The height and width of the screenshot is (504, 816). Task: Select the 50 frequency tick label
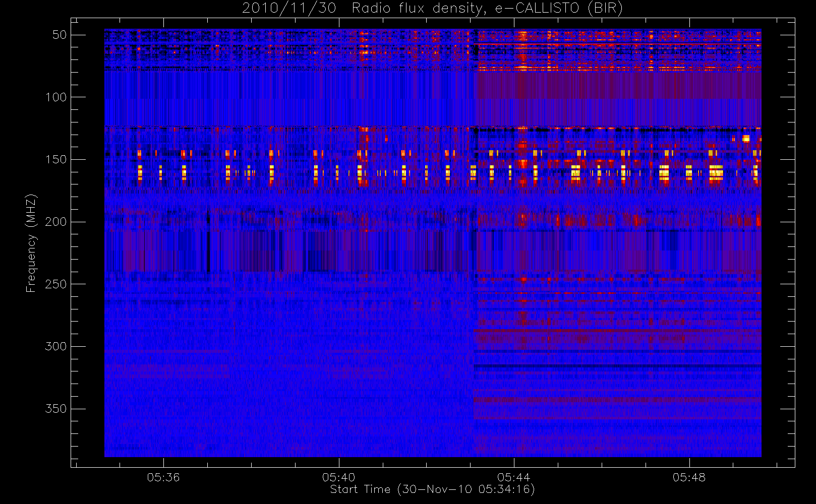tap(60, 35)
